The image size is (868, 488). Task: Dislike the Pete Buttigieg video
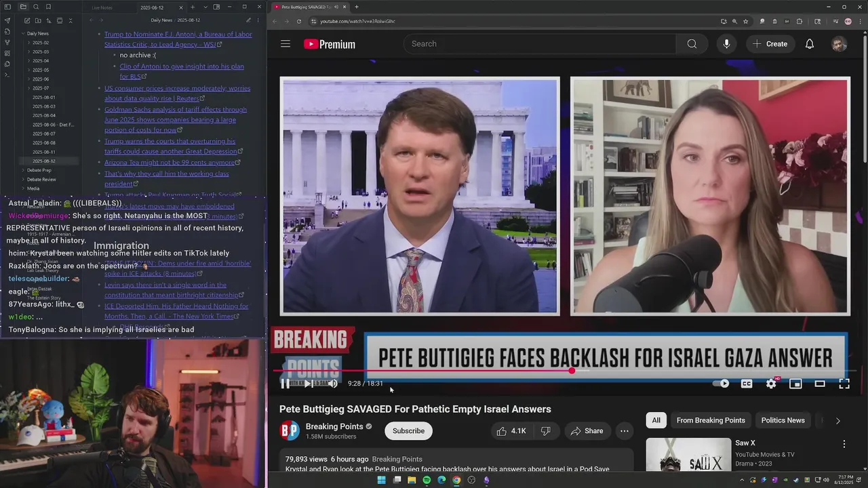point(545,431)
